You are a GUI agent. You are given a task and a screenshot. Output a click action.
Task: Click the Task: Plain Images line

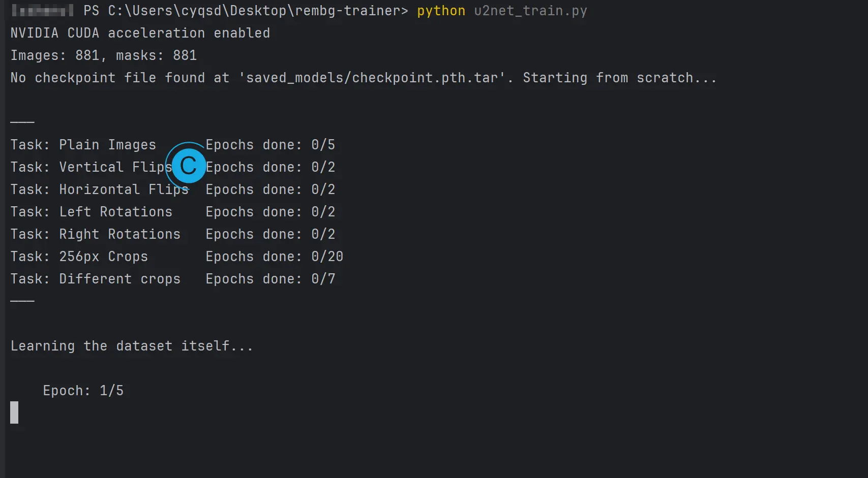pos(83,145)
